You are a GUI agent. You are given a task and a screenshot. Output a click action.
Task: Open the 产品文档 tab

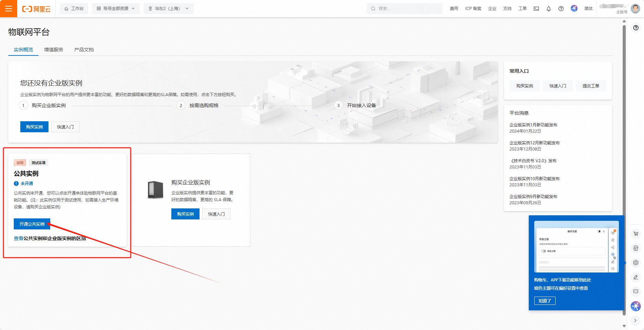point(84,50)
